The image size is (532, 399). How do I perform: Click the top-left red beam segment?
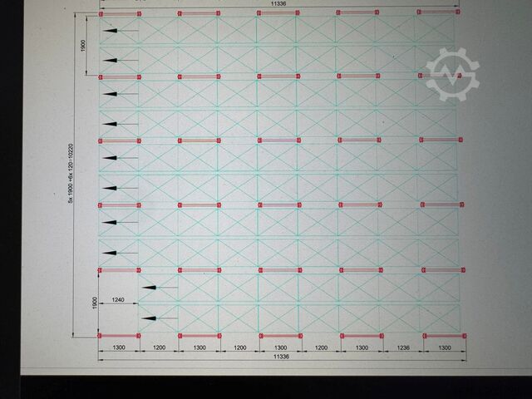tap(119, 13)
